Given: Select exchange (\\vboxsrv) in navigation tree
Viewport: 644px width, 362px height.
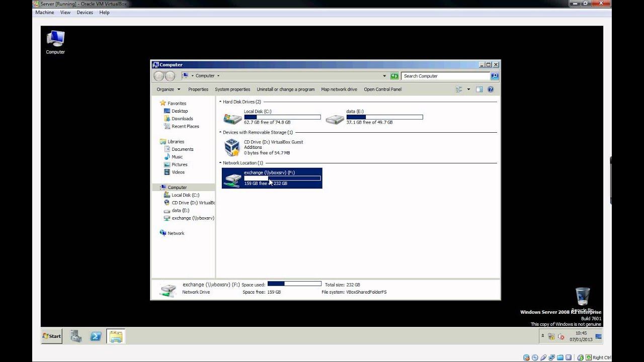Looking at the screenshot, I should pyautogui.click(x=189, y=218).
